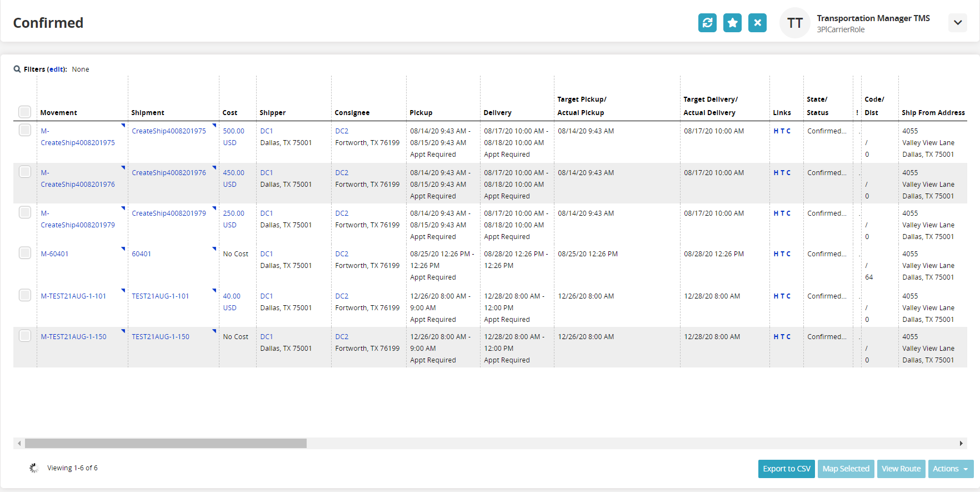The width and height of the screenshot is (980, 492).
Task: Expand the M-60401 movement cell triangle
Action: [123, 249]
